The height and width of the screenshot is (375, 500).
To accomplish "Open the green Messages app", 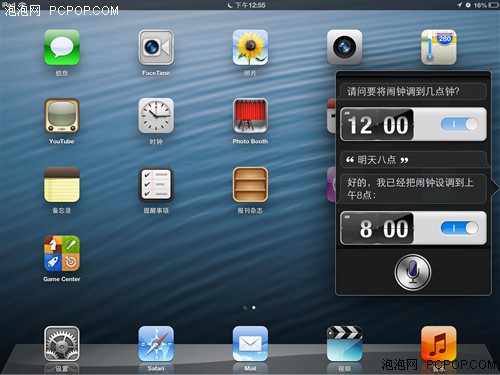I will coord(62,47).
